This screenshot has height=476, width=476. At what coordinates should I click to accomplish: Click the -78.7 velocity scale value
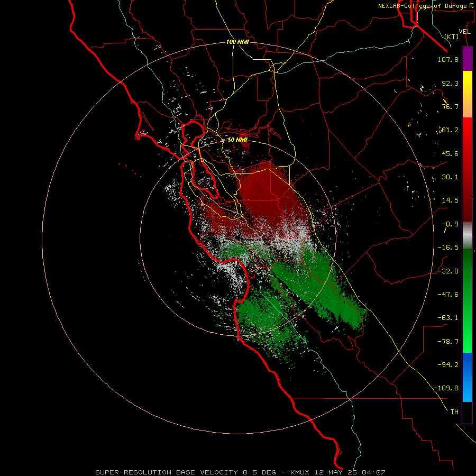point(448,342)
